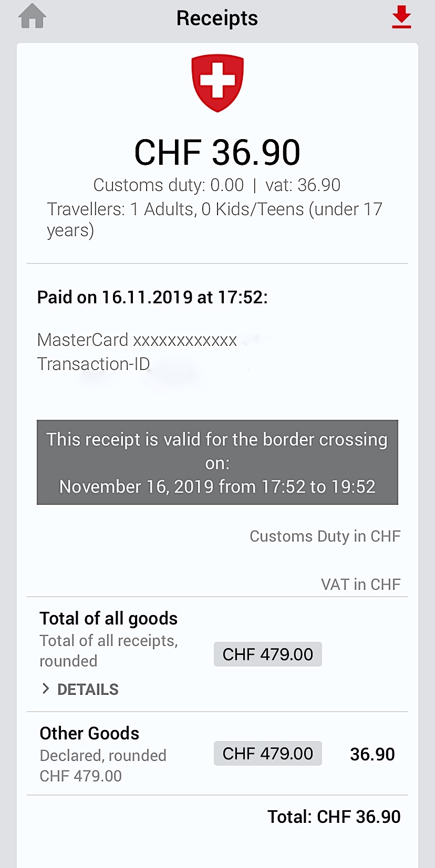
Task: Tap the Receipts title
Action: point(217,18)
